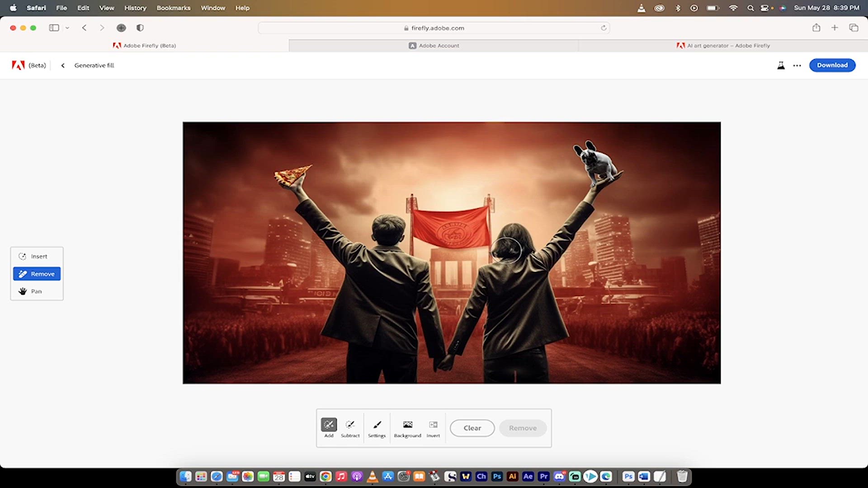This screenshot has height=488, width=868.
Task: Click the firefly.adobe.com address bar
Action: coord(434,28)
